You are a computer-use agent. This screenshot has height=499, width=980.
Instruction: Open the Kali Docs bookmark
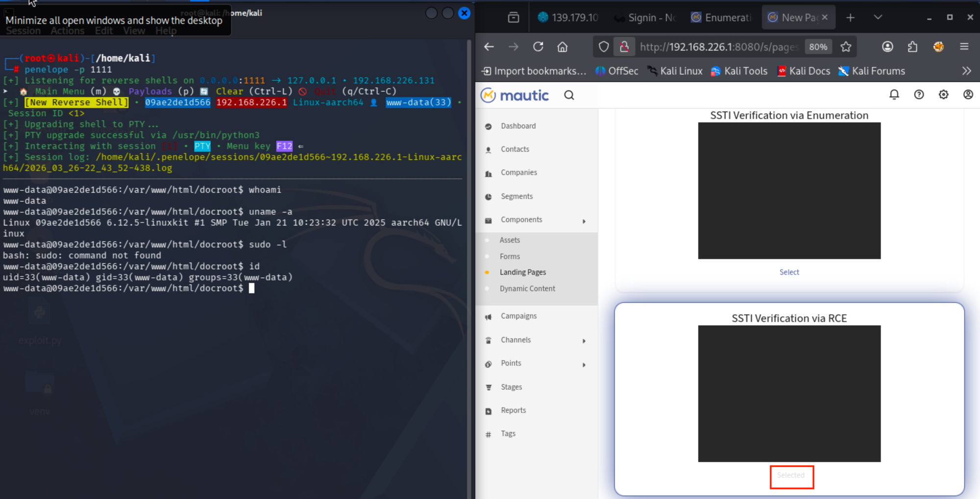click(804, 71)
